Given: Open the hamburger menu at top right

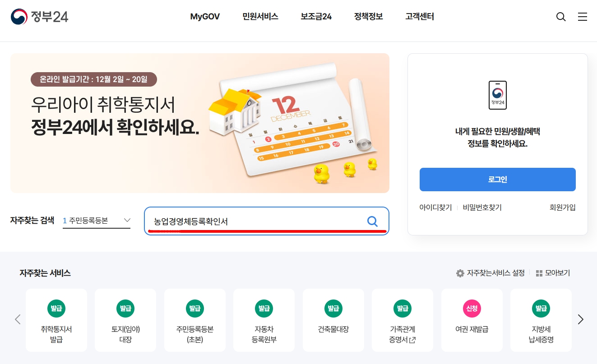Looking at the screenshot, I should 583,17.
